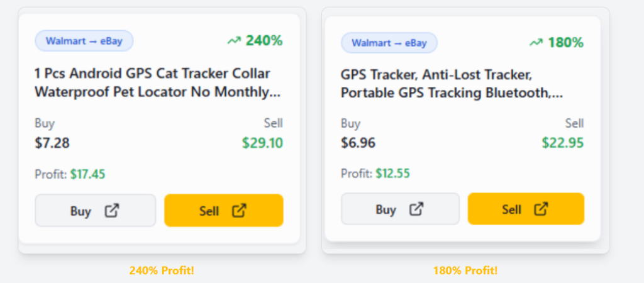The height and width of the screenshot is (283, 644).
Task: Click the 240% Profit! caption
Action: [162, 270]
